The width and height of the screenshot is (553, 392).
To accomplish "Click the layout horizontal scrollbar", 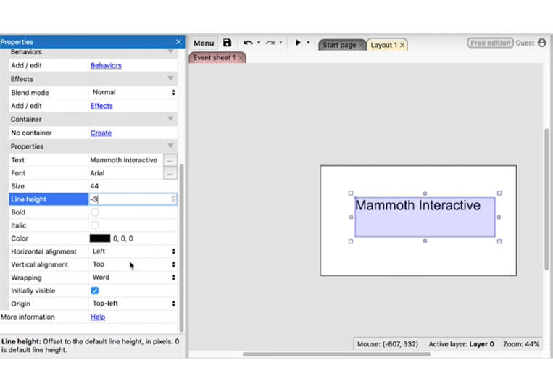I will point(336,354).
